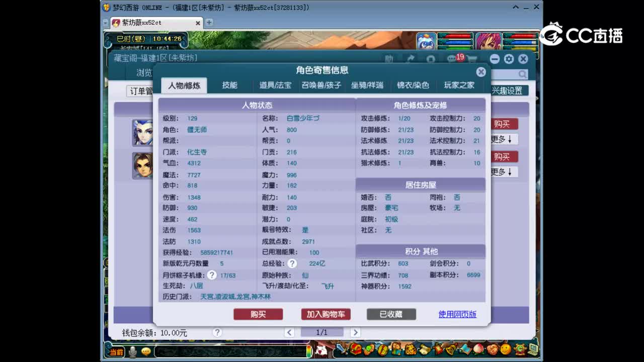Viewport: 644px width, 362px height.
Task: Click the smiley face icon in bottom toolbar
Action: pos(506,349)
